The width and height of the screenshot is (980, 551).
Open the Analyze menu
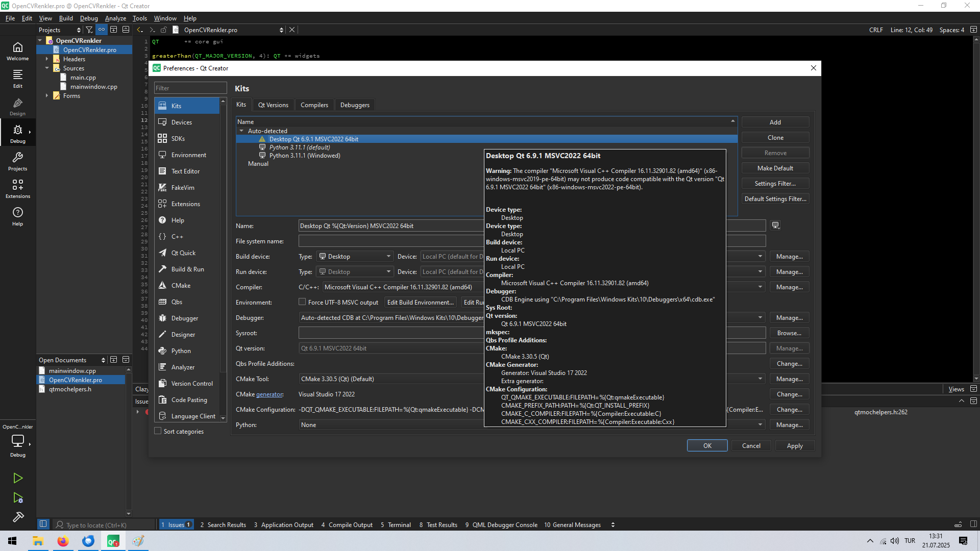[115, 18]
